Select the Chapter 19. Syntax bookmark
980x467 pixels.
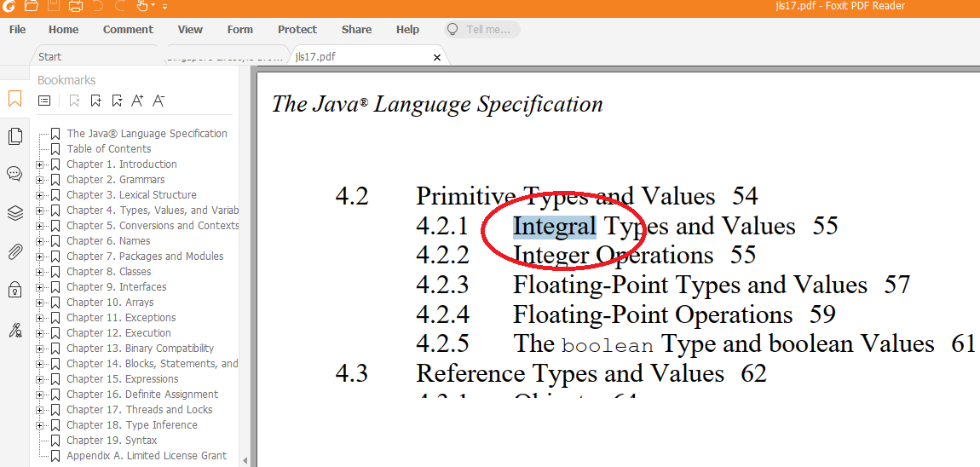tap(112, 440)
